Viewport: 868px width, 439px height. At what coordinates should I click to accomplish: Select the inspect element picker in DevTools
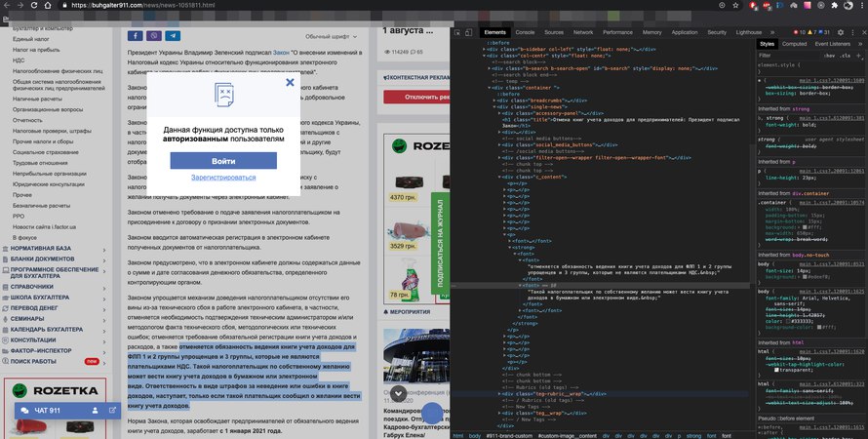(x=457, y=32)
